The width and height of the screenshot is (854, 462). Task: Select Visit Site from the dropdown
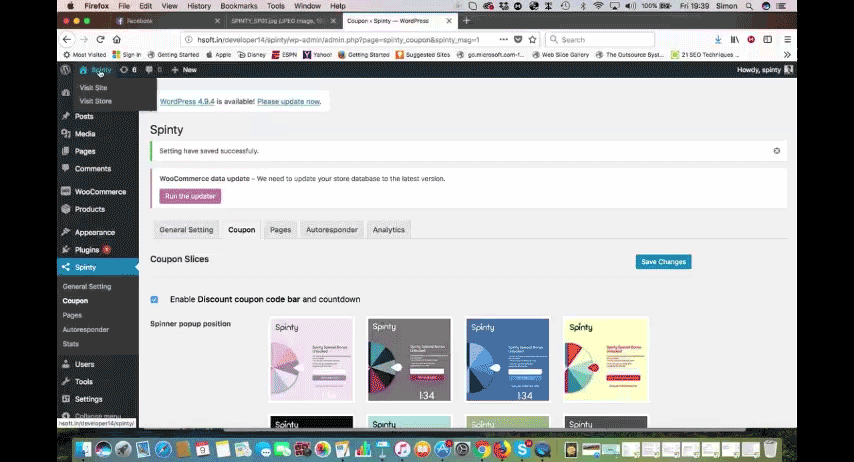[93, 87]
